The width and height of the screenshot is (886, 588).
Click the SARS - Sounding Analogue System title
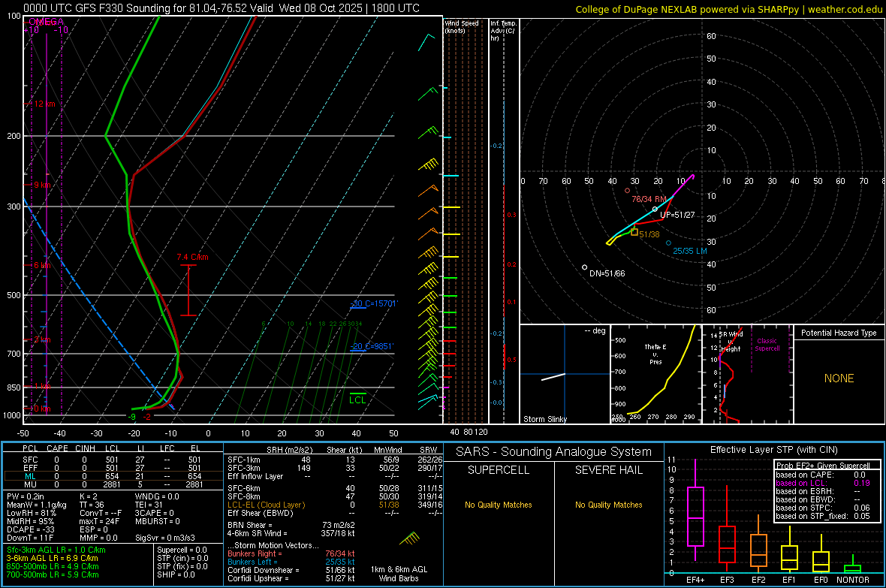coord(554,452)
